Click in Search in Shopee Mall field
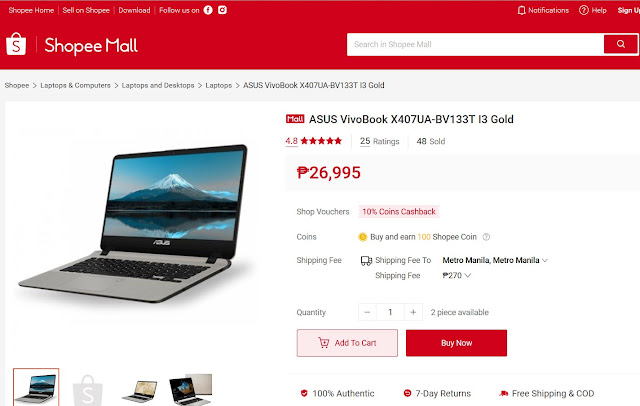 coord(475,44)
